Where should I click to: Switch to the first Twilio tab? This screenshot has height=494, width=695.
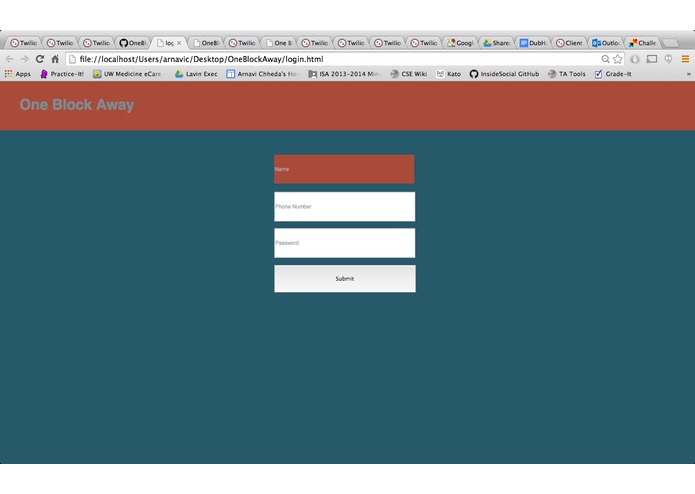coord(24,43)
